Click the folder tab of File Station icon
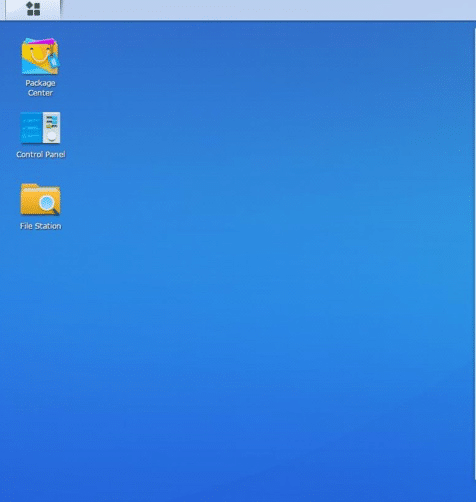Image resolution: width=476 pixels, height=502 pixels. click(x=29, y=186)
